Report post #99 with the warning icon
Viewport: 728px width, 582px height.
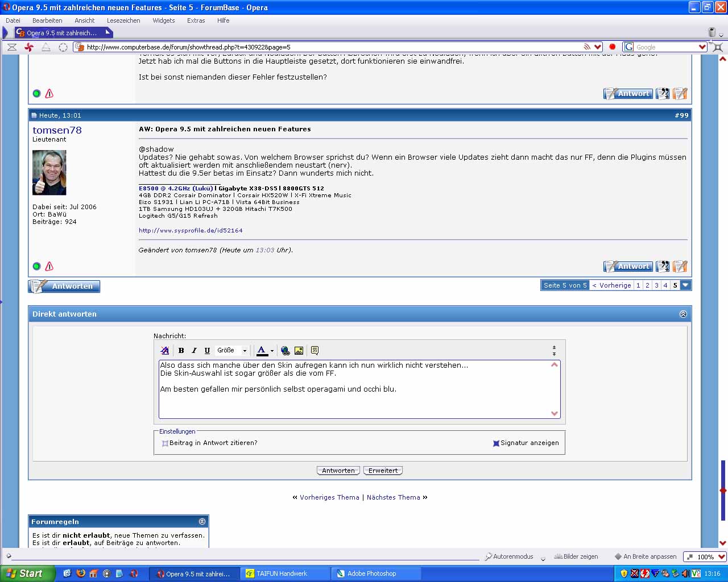[49, 266]
